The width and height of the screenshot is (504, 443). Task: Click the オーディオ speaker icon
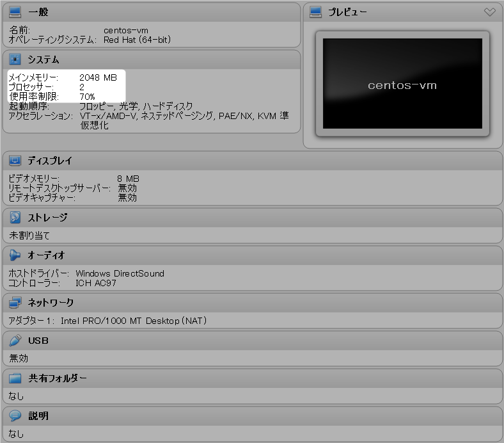(15, 255)
